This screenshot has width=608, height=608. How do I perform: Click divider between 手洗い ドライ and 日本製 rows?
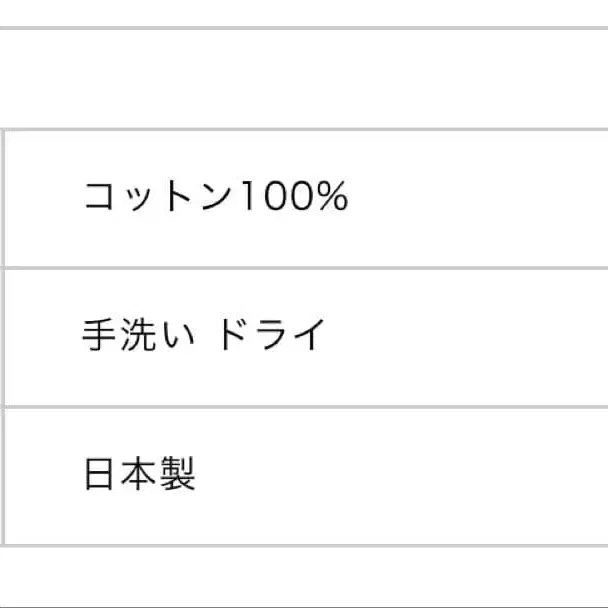[x=304, y=406]
